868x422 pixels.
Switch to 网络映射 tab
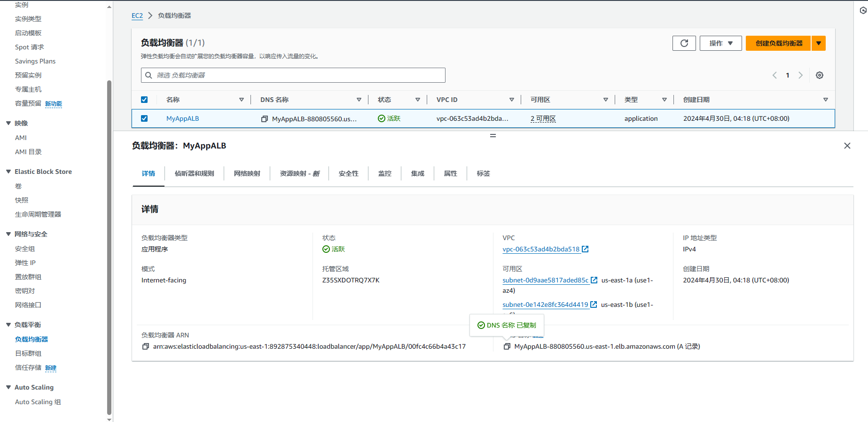(247, 173)
